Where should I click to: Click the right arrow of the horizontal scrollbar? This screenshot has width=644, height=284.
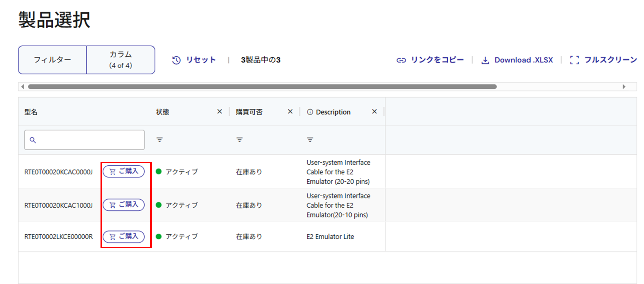(x=624, y=87)
